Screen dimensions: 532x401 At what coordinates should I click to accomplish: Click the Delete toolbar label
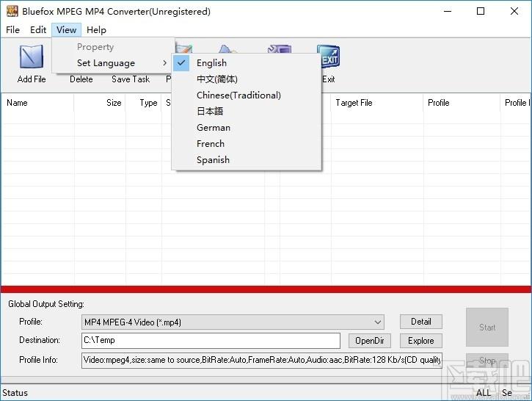point(81,79)
